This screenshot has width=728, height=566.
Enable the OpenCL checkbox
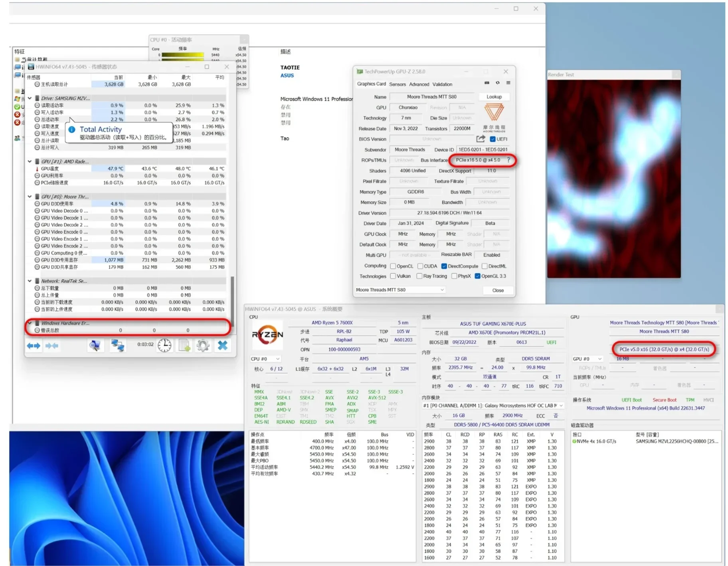[x=393, y=266]
